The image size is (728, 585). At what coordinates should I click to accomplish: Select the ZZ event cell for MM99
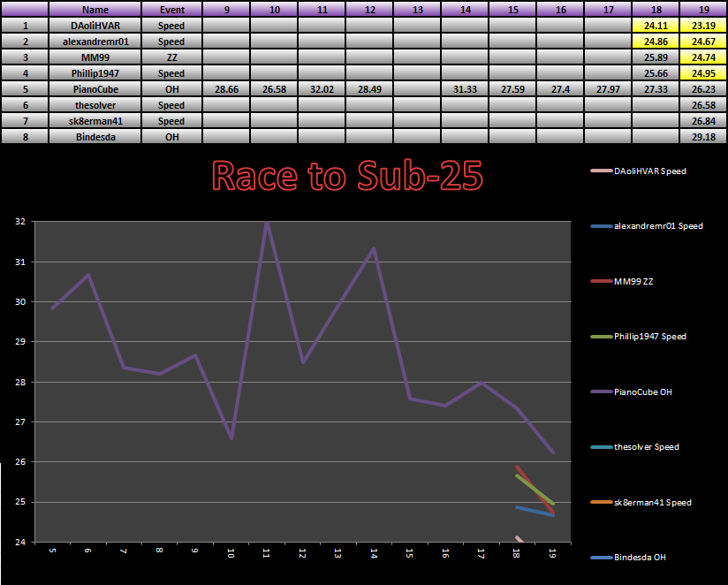(x=171, y=57)
